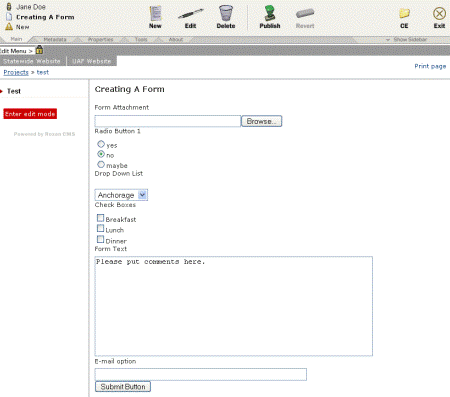Open the Statewide Website tab

tap(32, 61)
